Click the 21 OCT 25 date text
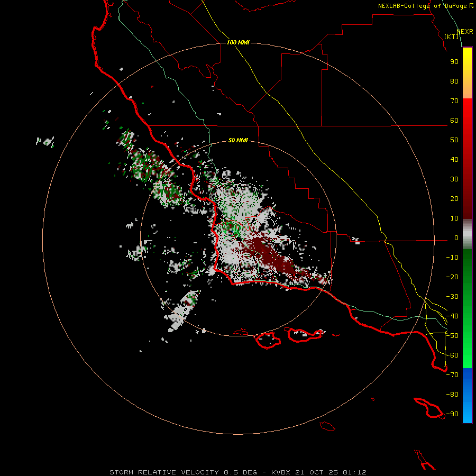476x476 pixels. [316, 472]
